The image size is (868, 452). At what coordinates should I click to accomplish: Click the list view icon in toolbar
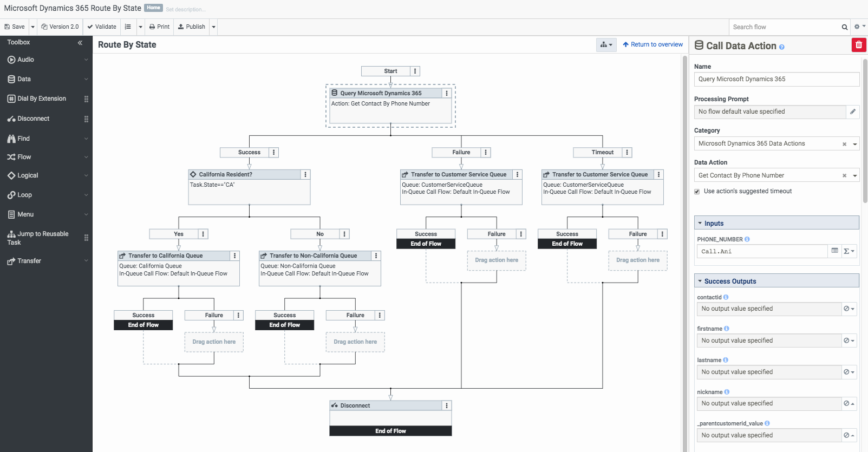(x=128, y=27)
